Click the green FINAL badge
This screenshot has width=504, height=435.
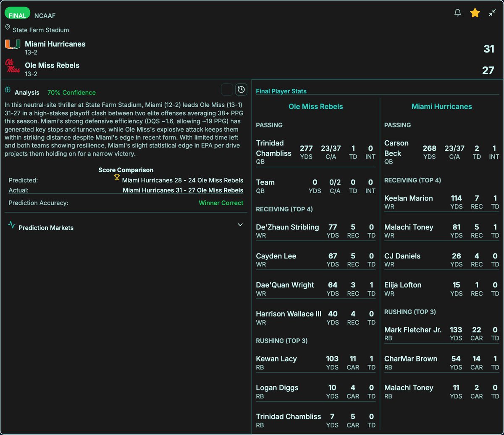17,13
